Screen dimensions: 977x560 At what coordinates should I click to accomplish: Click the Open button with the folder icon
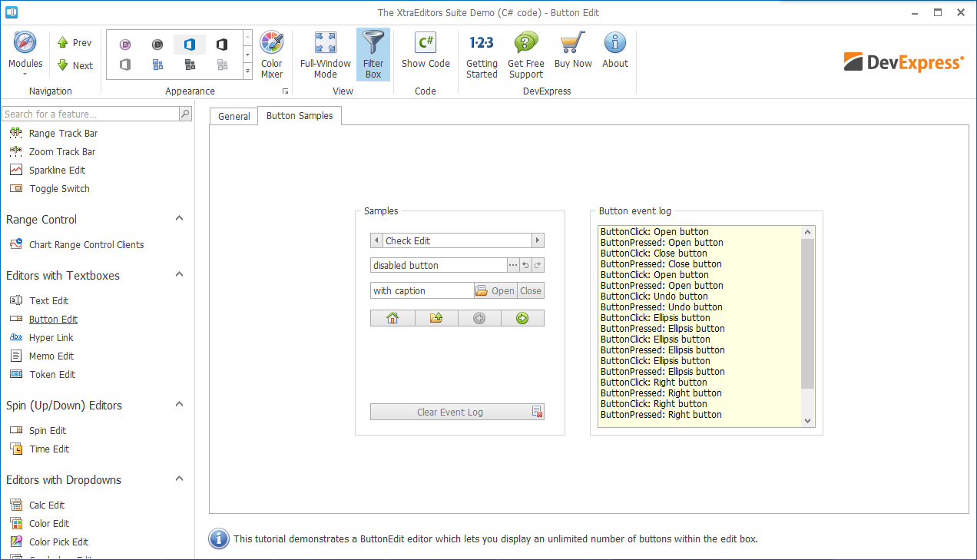click(x=495, y=290)
